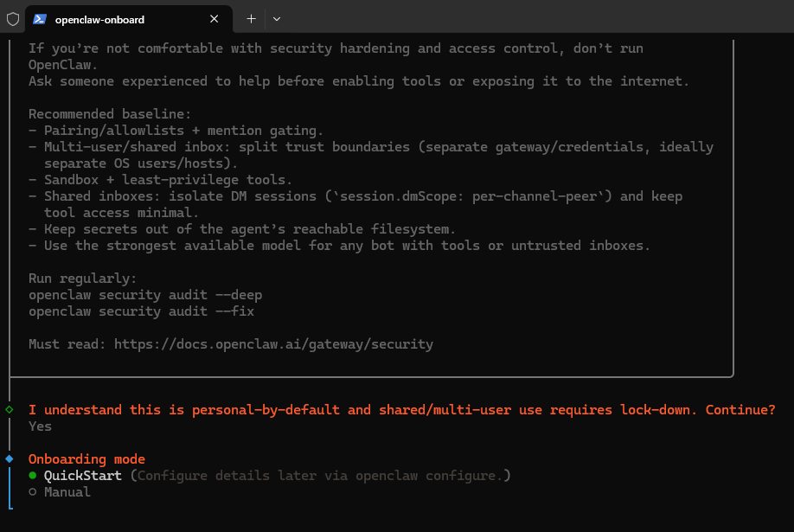Open a new tab with the plus button
The image size is (794, 532).
251,18
